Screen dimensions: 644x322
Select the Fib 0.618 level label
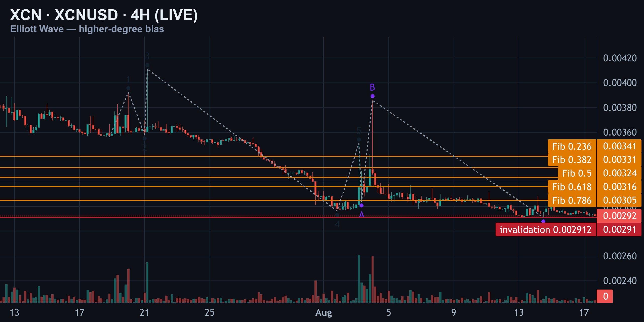(x=572, y=187)
